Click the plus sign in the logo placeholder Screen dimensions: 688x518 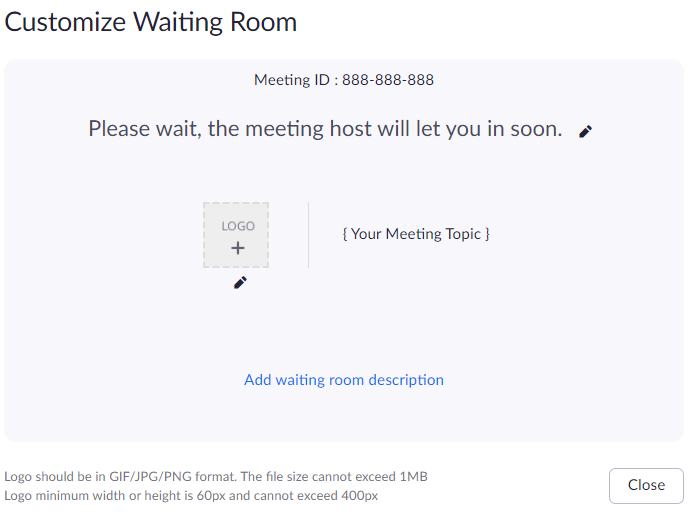point(238,248)
